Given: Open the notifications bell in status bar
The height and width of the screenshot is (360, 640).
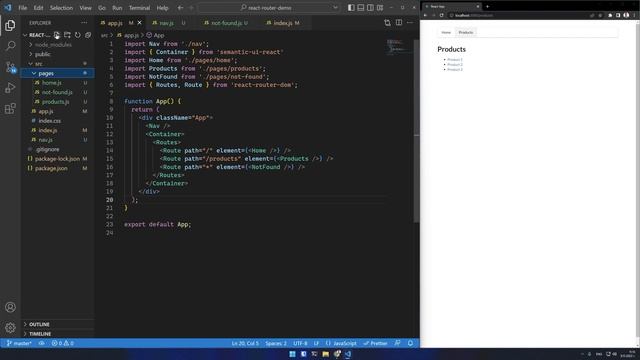Looking at the screenshot, I should [411, 343].
